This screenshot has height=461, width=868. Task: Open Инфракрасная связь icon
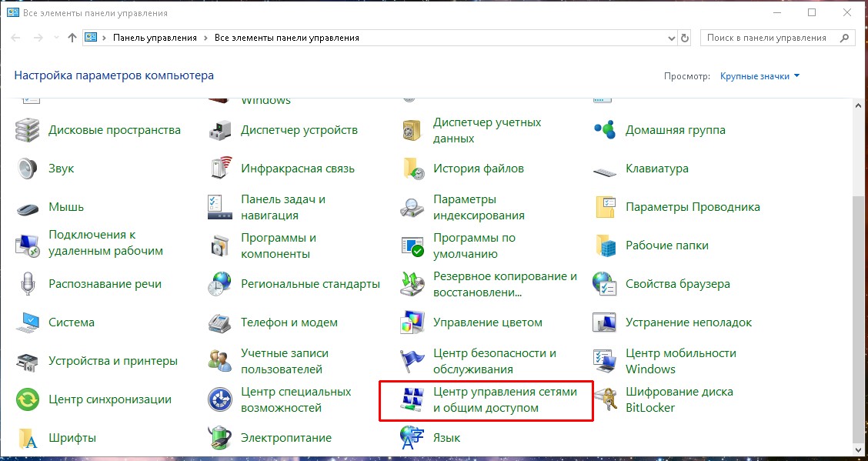click(220, 169)
